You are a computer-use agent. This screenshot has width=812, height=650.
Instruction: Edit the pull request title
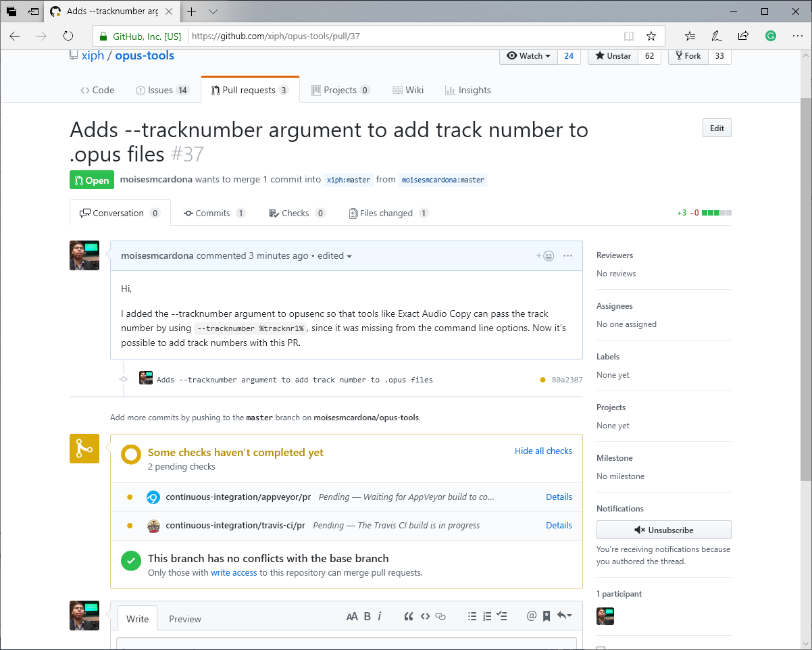point(717,128)
